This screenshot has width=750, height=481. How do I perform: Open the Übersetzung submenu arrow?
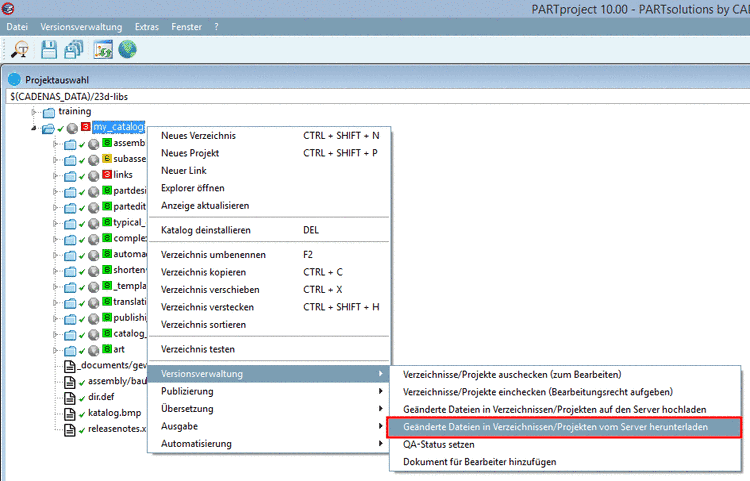[381, 408]
